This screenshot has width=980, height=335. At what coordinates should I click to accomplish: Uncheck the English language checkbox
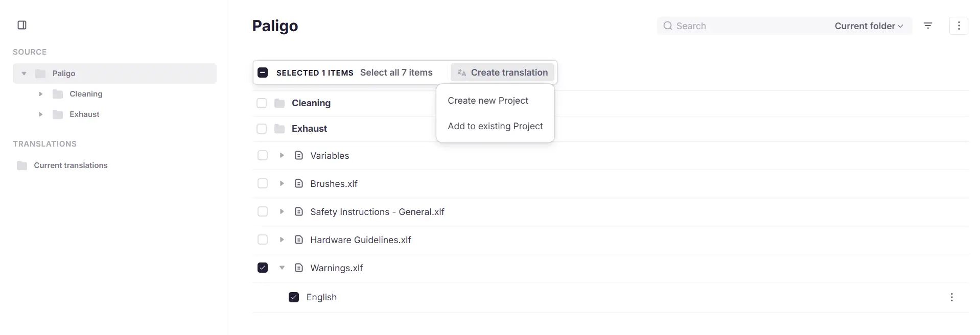pyautogui.click(x=294, y=297)
